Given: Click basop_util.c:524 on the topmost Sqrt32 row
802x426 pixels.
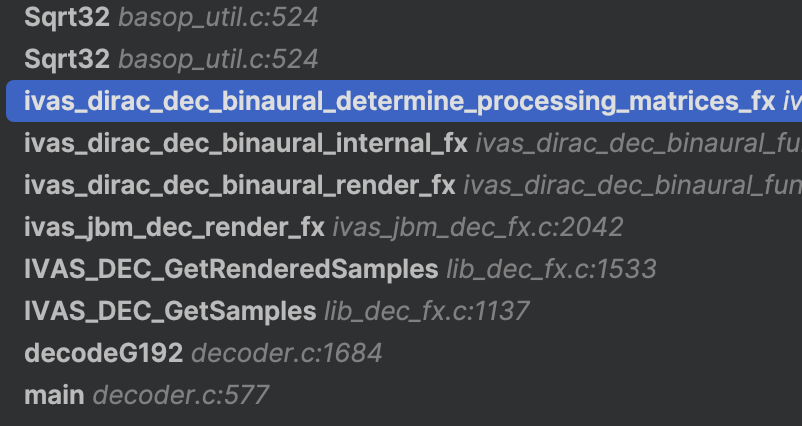Looking at the screenshot, I should click(218, 17).
